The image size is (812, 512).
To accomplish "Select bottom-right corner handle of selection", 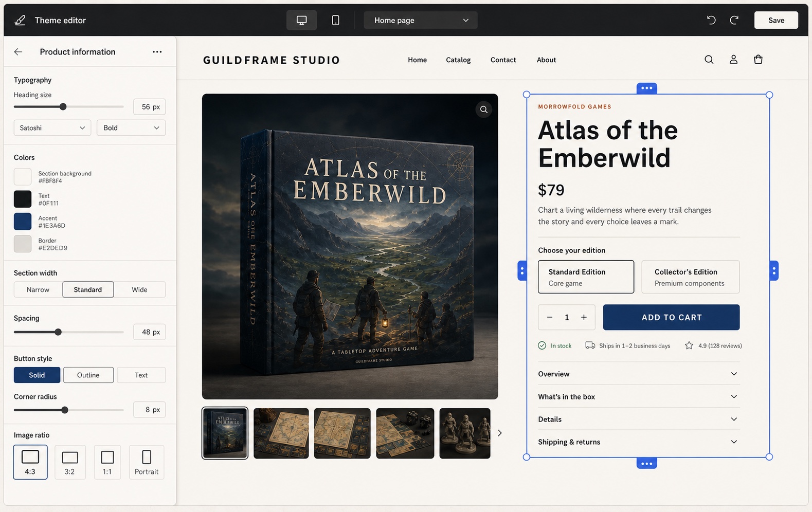I will 769,456.
